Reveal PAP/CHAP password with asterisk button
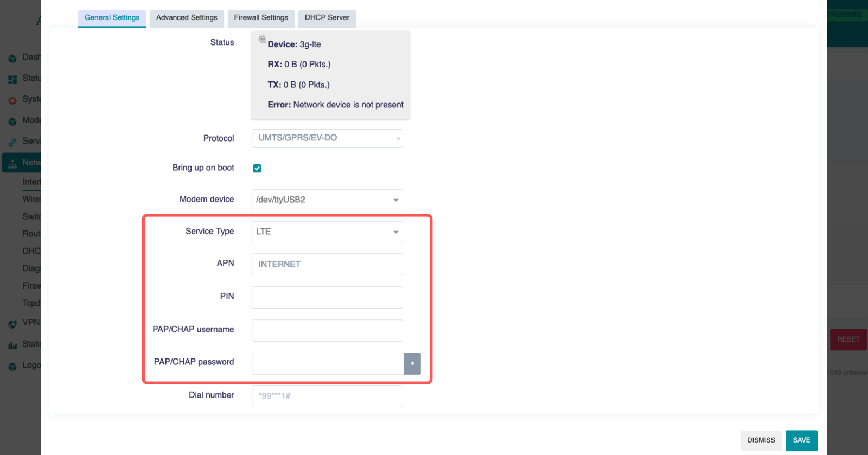This screenshot has width=868, height=455. pyautogui.click(x=412, y=363)
